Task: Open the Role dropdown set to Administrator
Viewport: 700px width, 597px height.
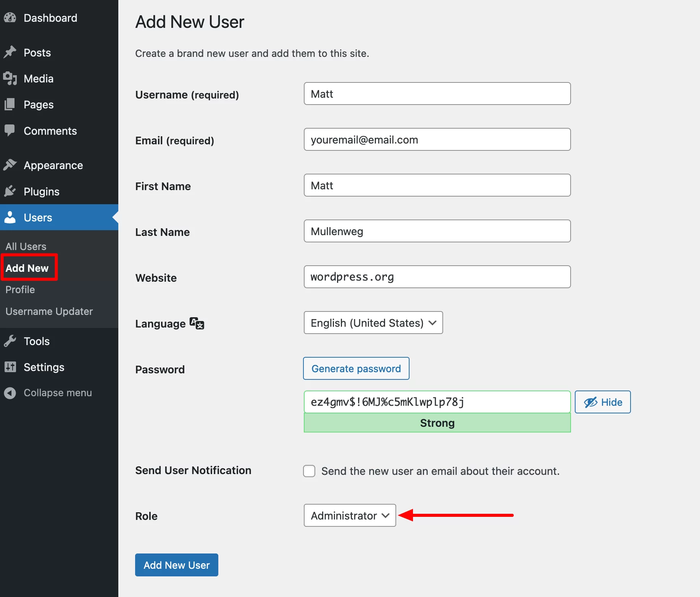Action: (350, 515)
